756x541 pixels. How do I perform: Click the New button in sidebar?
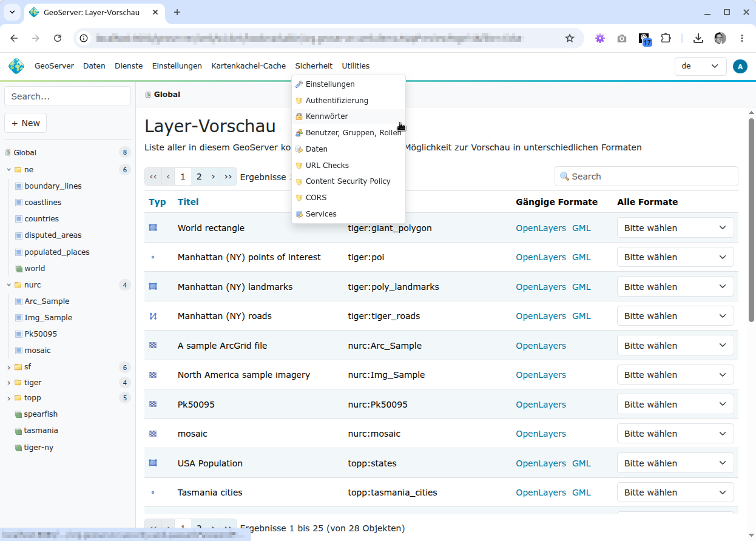coord(25,123)
